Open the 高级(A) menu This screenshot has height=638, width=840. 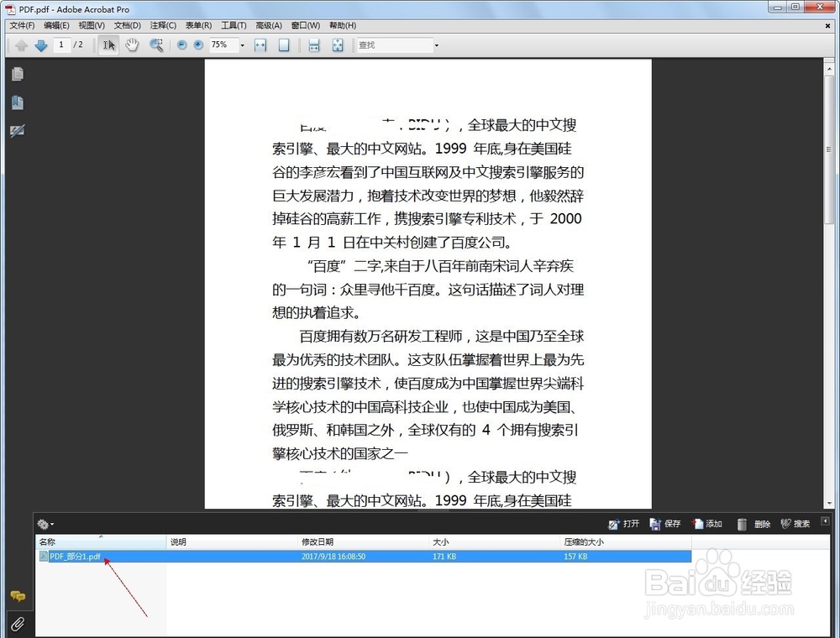(269, 25)
